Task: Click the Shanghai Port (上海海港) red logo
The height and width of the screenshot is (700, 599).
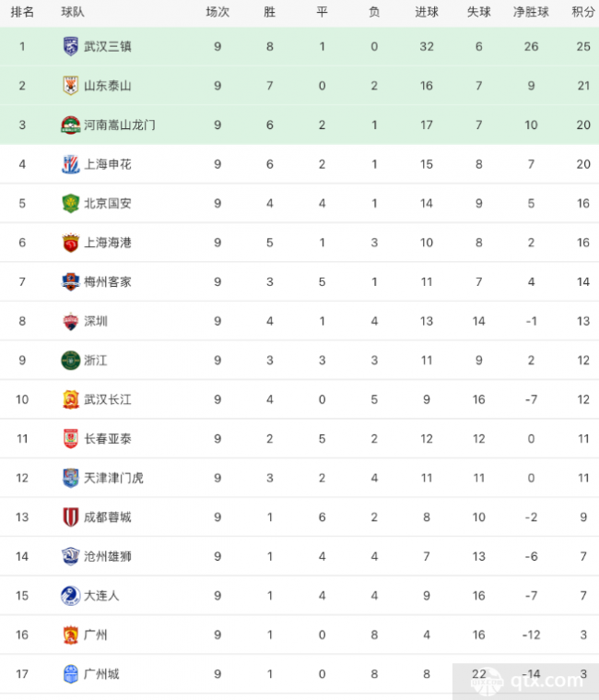Action: click(70, 243)
